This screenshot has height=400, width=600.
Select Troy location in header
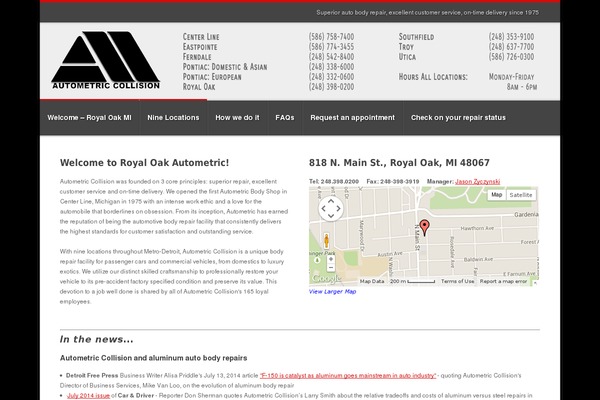point(406,47)
